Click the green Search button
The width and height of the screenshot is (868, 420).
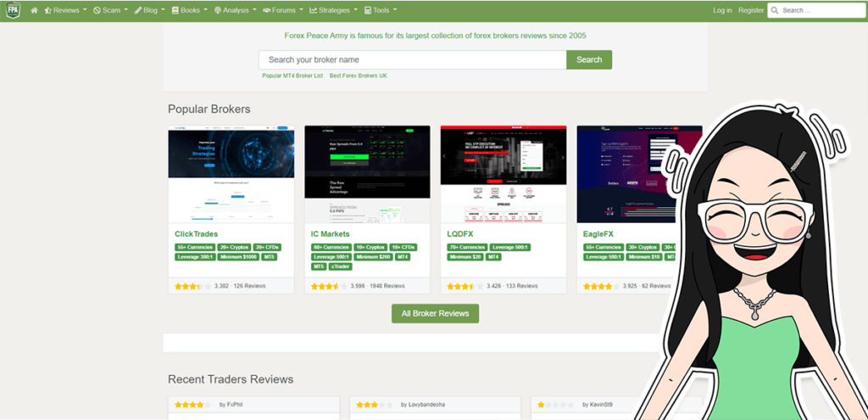pyautogui.click(x=589, y=60)
